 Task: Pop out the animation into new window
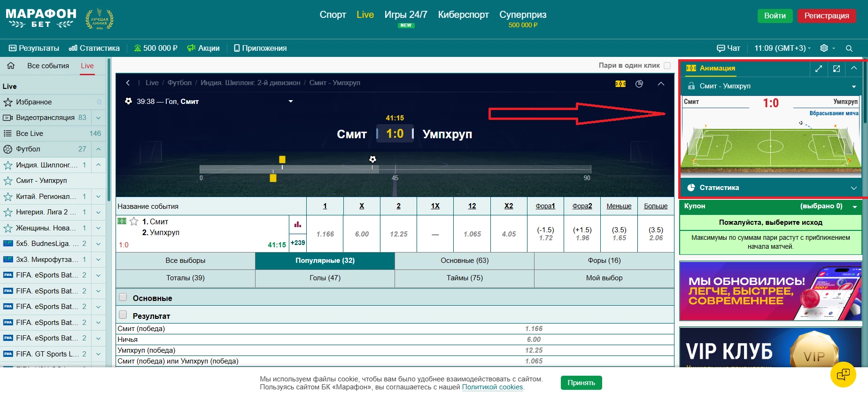coord(837,69)
